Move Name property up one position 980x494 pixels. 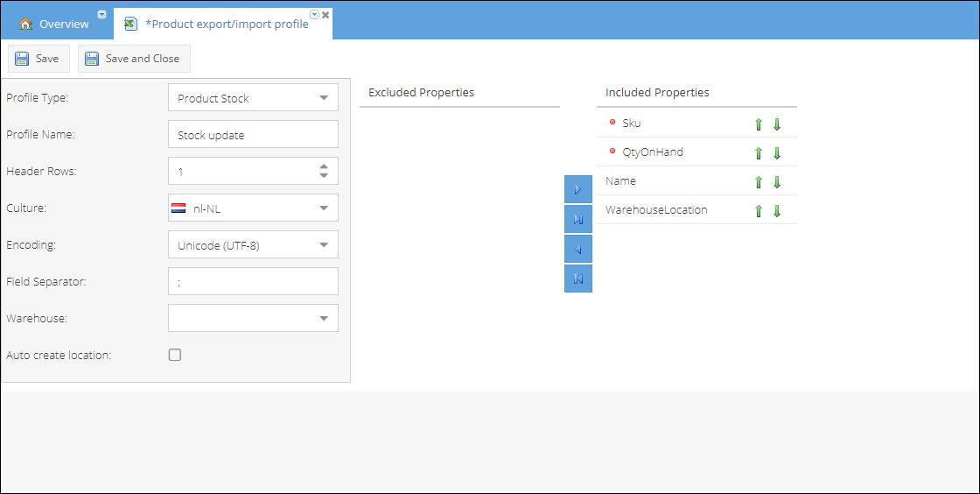click(759, 182)
